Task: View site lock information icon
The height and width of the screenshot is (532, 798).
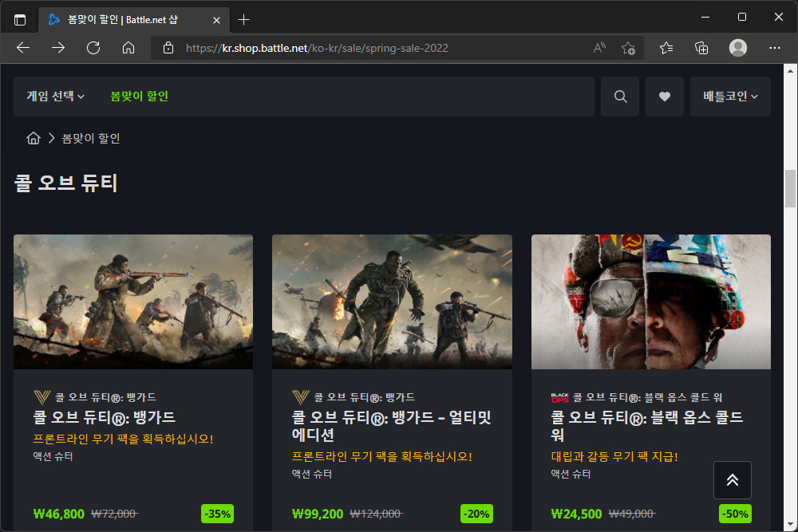Action: [168, 48]
